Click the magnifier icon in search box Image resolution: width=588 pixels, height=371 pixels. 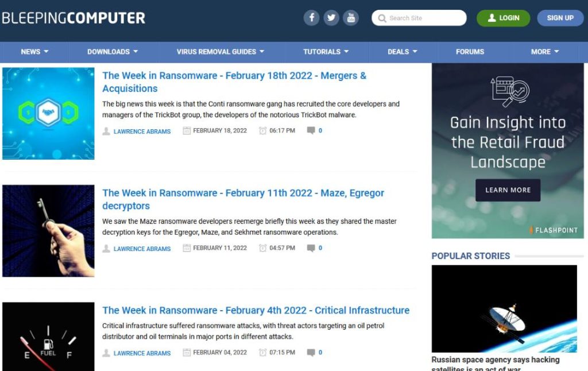[381, 18]
